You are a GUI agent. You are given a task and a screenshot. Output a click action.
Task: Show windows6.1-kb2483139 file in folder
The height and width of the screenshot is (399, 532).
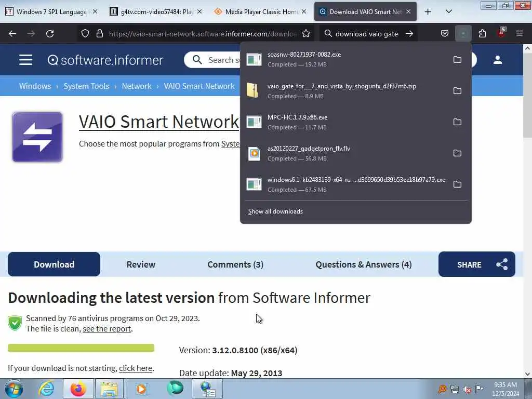457,184
